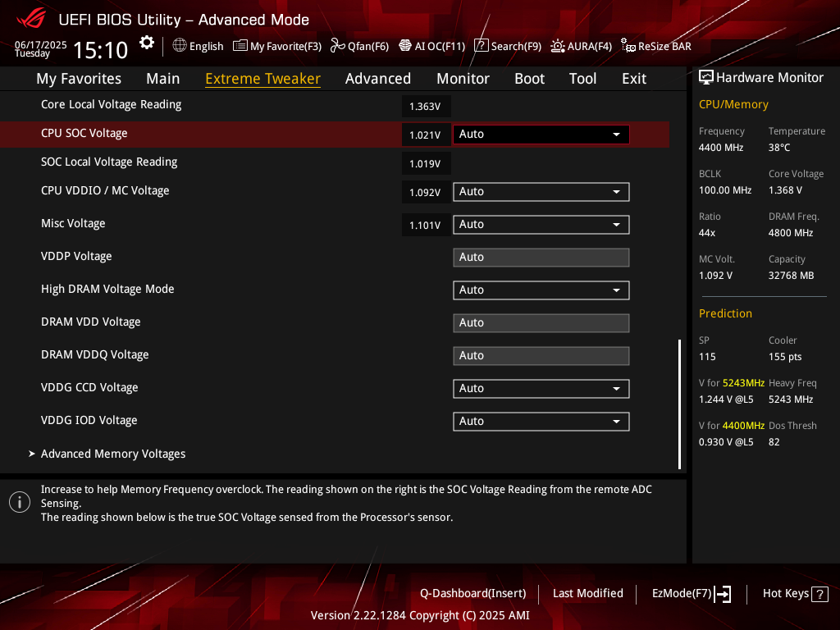840x630 pixels.
Task: Go to the Advanced tab
Action: (x=378, y=79)
